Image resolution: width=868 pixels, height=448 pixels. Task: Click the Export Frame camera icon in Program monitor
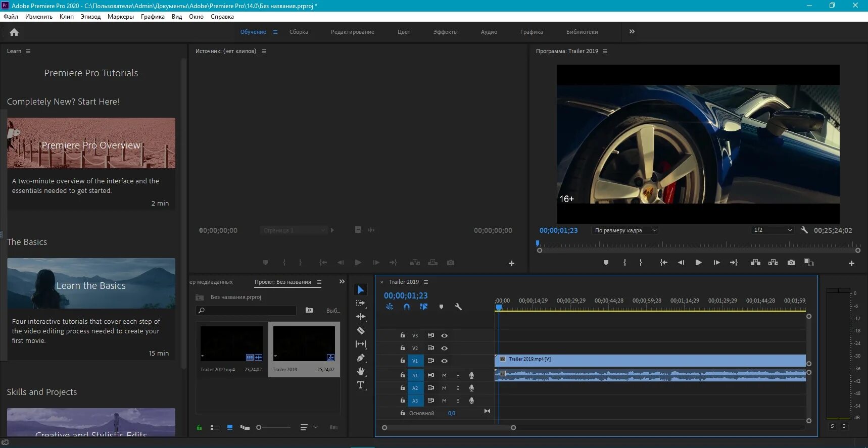[x=791, y=263]
